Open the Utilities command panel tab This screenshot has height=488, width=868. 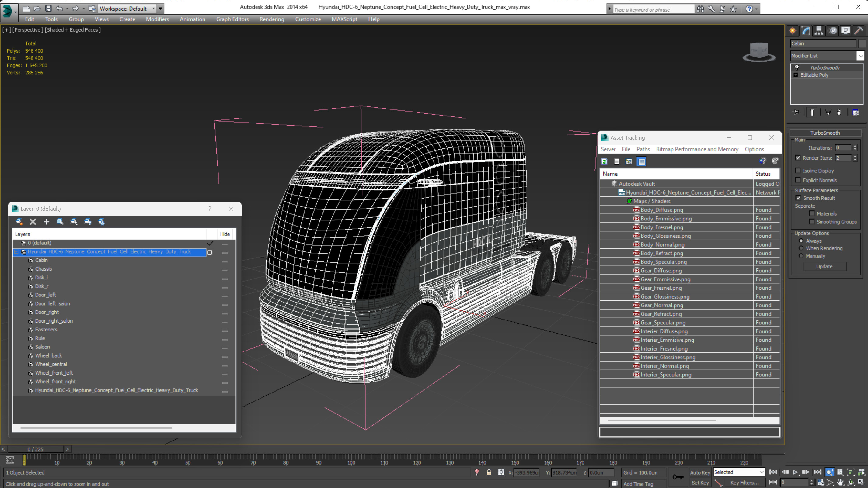click(859, 31)
